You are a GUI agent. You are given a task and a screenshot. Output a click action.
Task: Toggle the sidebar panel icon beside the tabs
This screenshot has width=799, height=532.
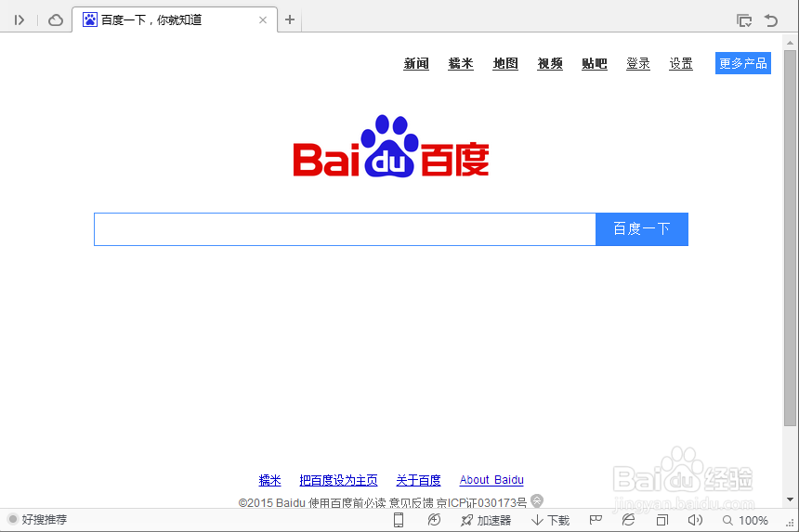click(20, 20)
